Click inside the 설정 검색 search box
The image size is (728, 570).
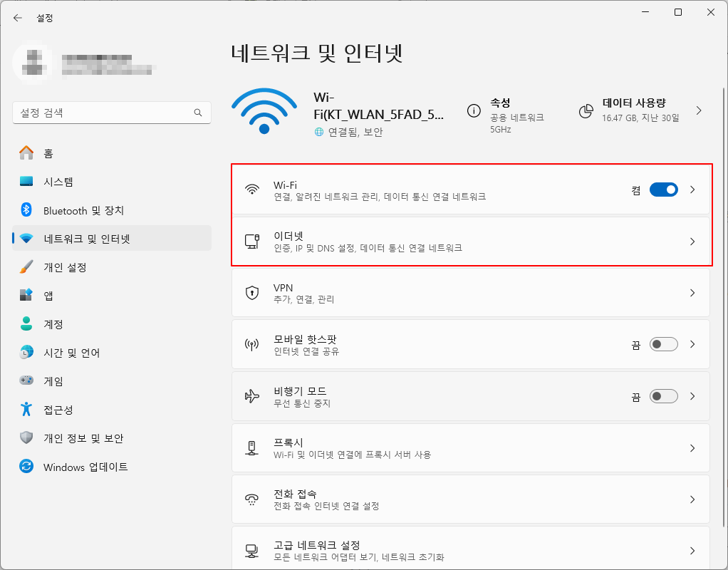tap(112, 113)
